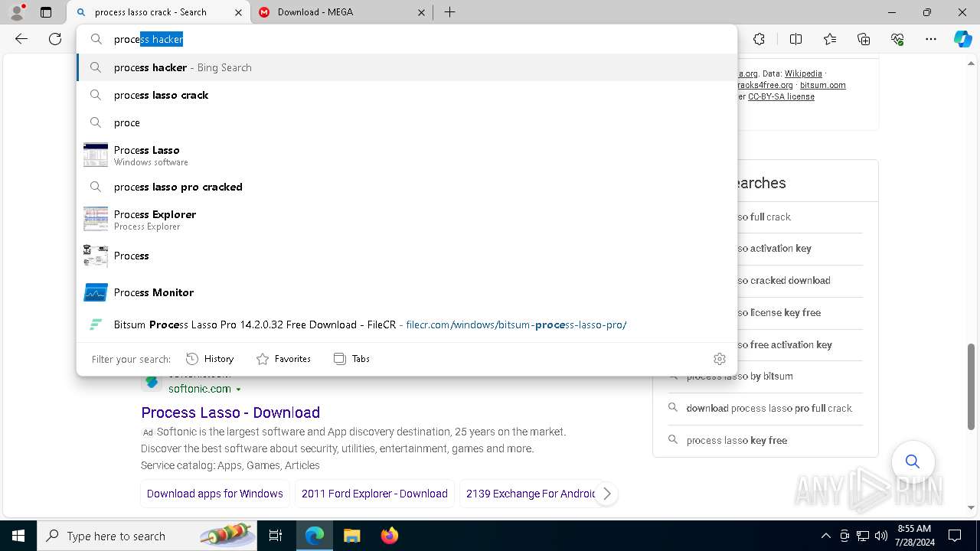Open Microsoft Edge from the taskbar
This screenshot has width=980, height=551.
coord(315,536)
